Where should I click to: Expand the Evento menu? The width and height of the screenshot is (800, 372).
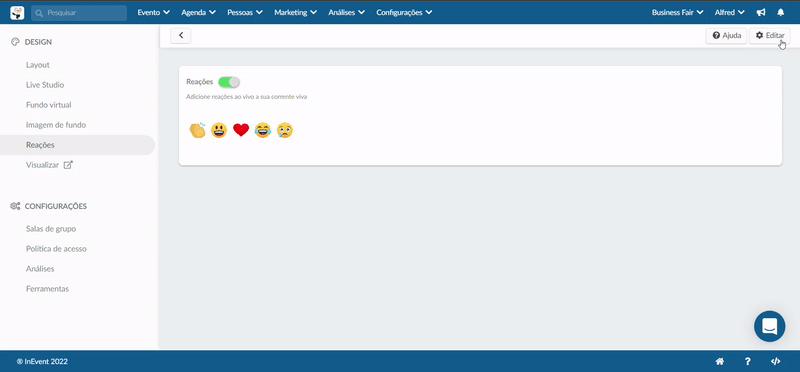tap(154, 12)
